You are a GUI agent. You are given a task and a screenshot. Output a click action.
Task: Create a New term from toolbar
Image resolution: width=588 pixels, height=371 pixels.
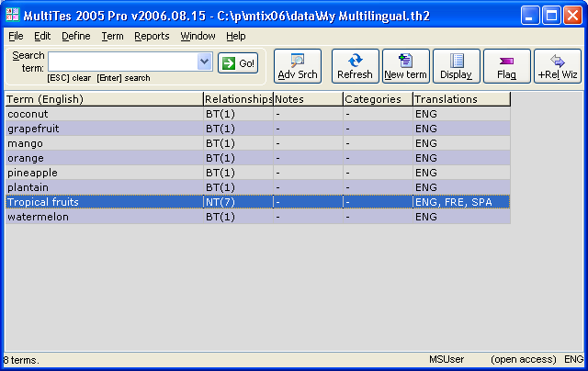pos(405,66)
